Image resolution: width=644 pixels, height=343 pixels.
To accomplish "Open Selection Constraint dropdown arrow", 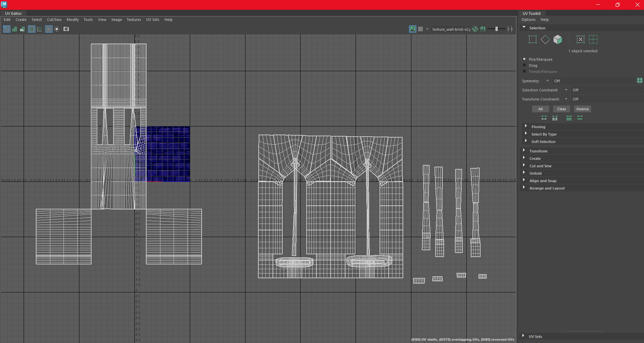I will 566,90.
